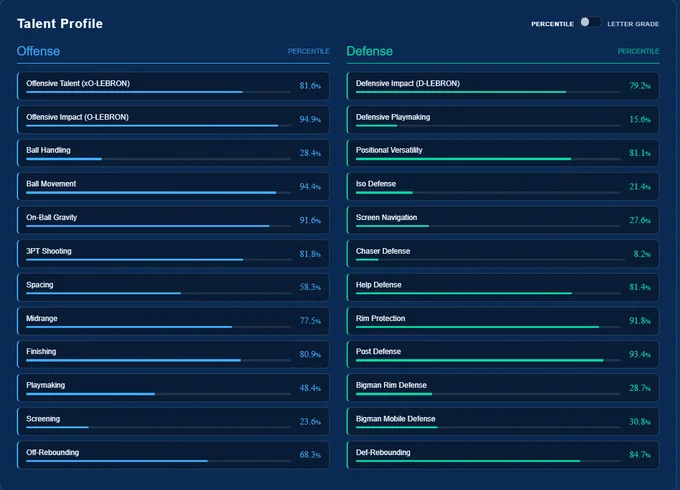This screenshot has height=490, width=680.
Task: Click the Ball Movement progress bar
Action: pos(158,193)
